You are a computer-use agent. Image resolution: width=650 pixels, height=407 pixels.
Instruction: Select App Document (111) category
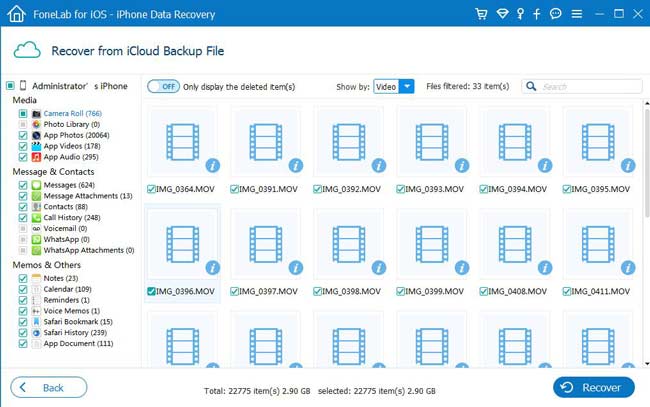78,344
